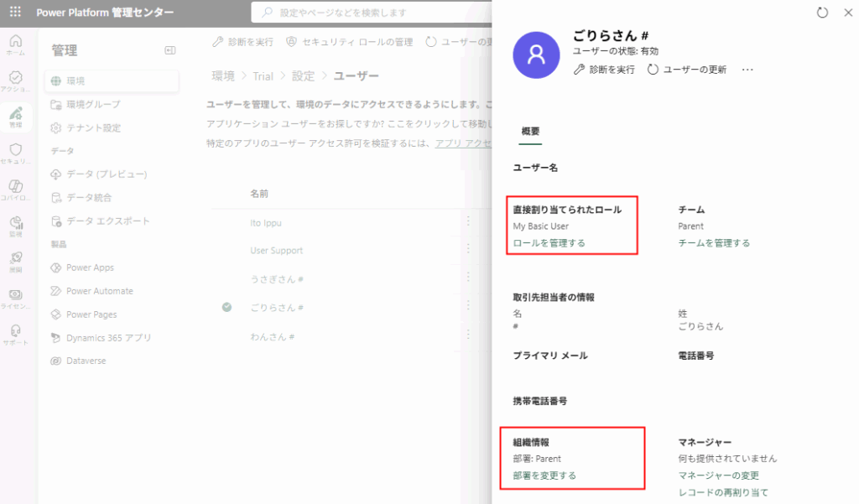Collapse the 管理 navigation pane icon
Image resolution: width=859 pixels, height=504 pixels.
click(x=170, y=50)
